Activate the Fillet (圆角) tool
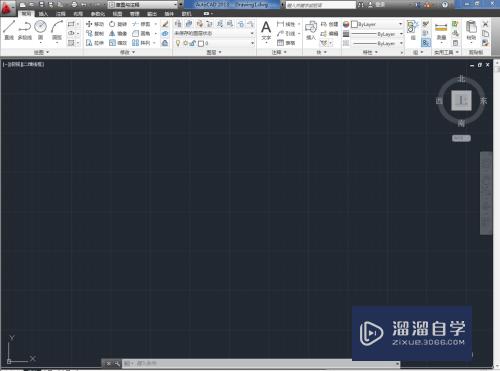500x371 pixels. [141, 33]
